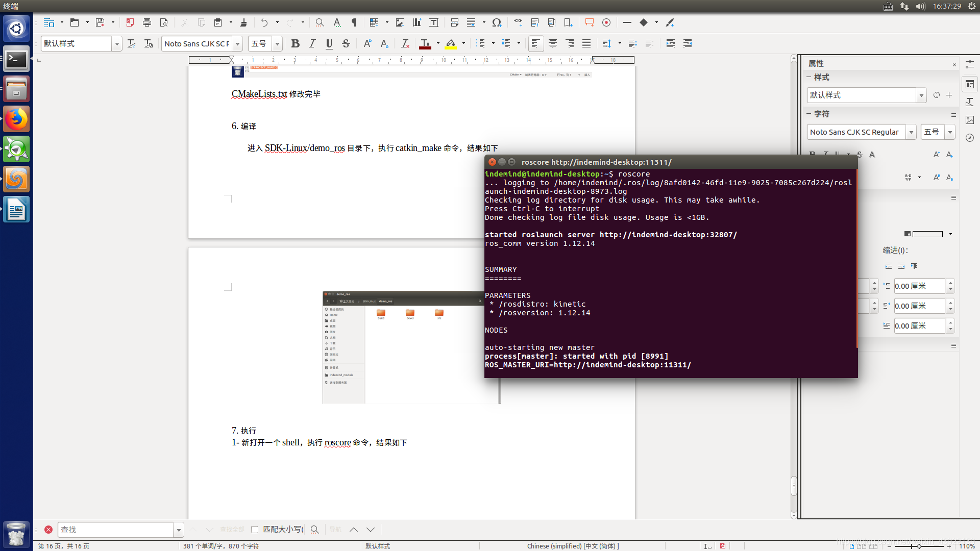
Task: Click the clone formatting paintbrush icon
Action: click(x=243, y=22)
